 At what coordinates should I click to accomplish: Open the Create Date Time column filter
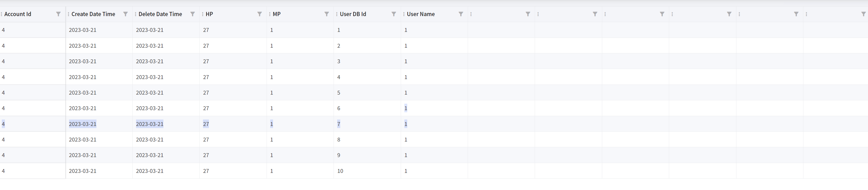coord(125,14)
